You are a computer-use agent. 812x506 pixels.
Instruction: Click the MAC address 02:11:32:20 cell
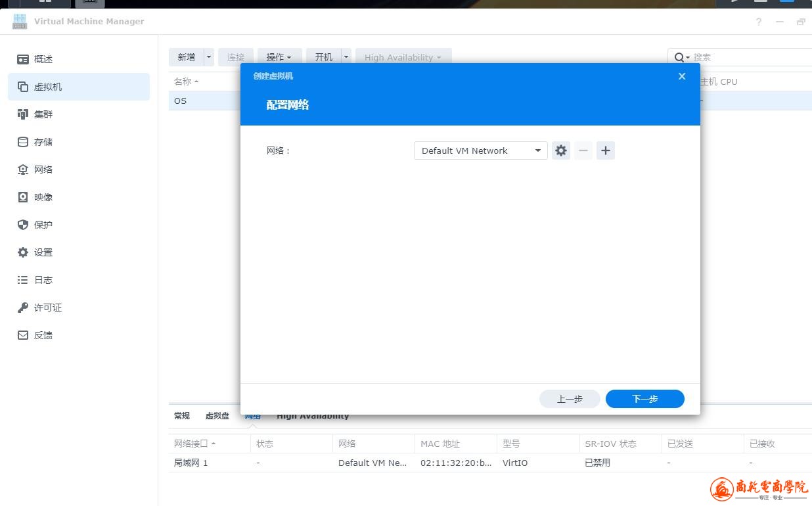(x=456, y=463)
